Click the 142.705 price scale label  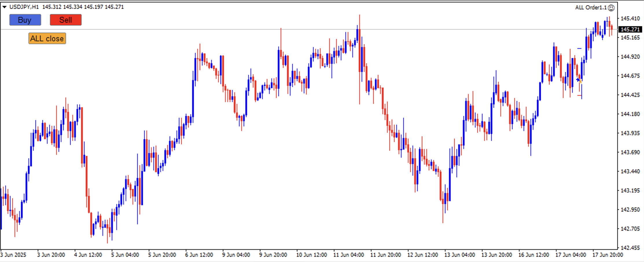pyautogui.click(x=630, y=229)
